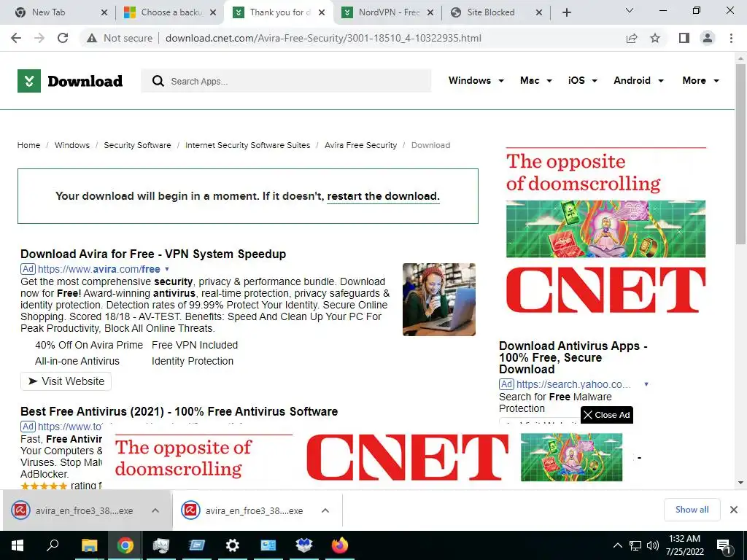Click the search magnifier icon

click(158, 81)
